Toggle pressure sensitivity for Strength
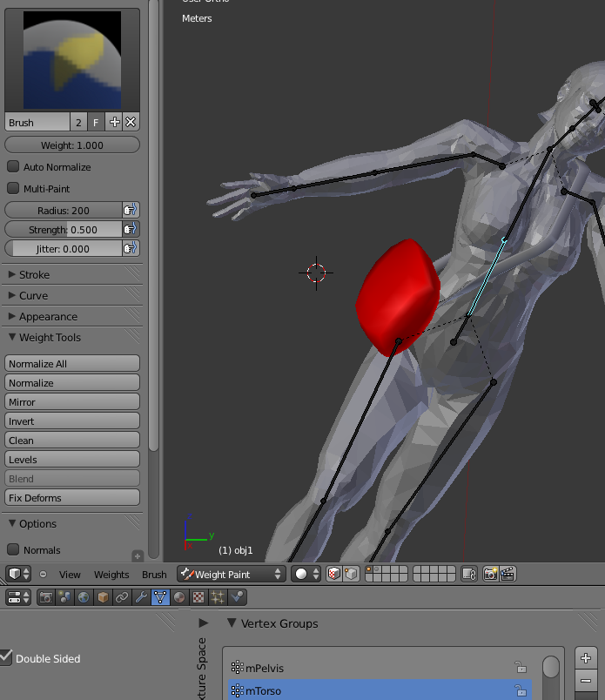This screenshot has width=605, height=700. pos(131,230)
